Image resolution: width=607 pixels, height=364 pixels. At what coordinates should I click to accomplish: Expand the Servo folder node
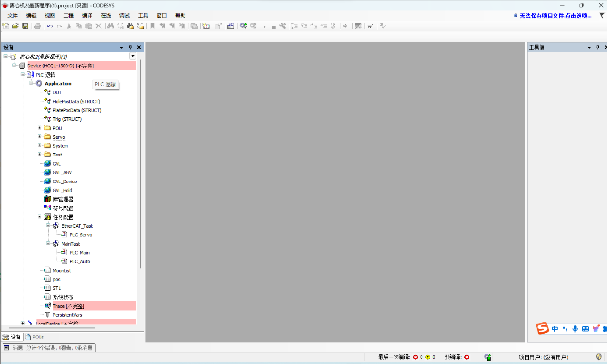tap(40, 137)
